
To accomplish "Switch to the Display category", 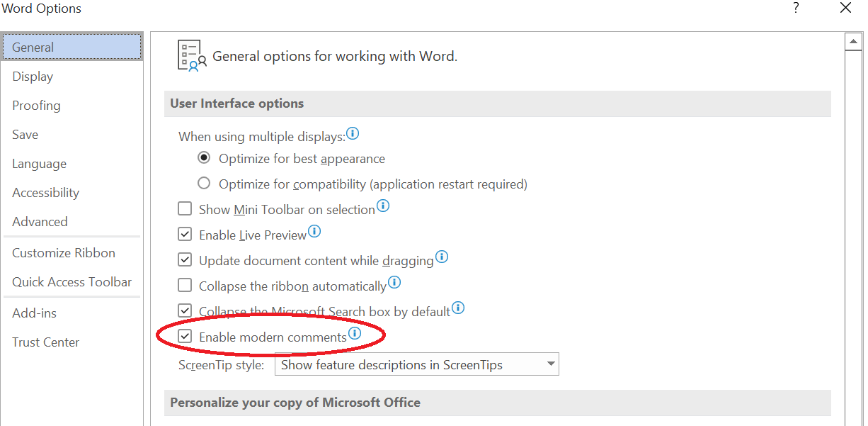I will coord(72,77).
